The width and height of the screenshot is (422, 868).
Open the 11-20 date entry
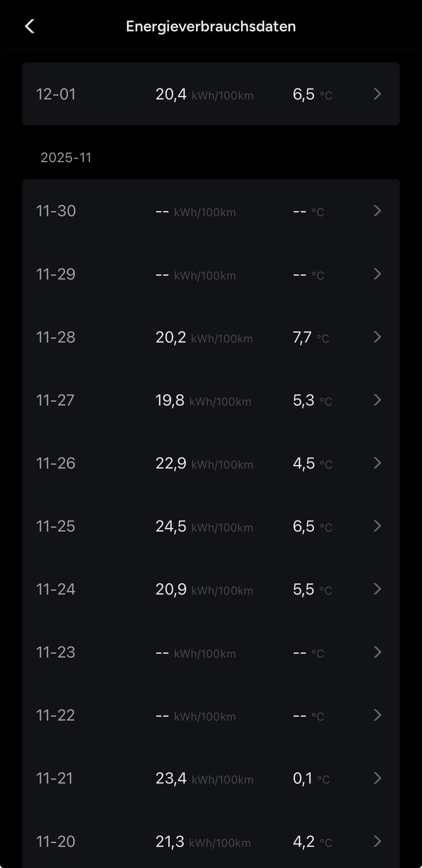pos(56,841)
